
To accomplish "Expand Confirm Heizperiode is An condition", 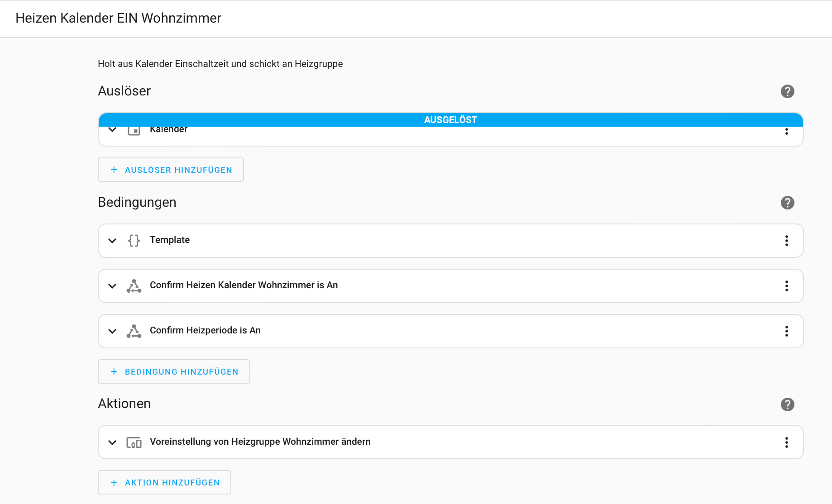I will pos(112,331).
